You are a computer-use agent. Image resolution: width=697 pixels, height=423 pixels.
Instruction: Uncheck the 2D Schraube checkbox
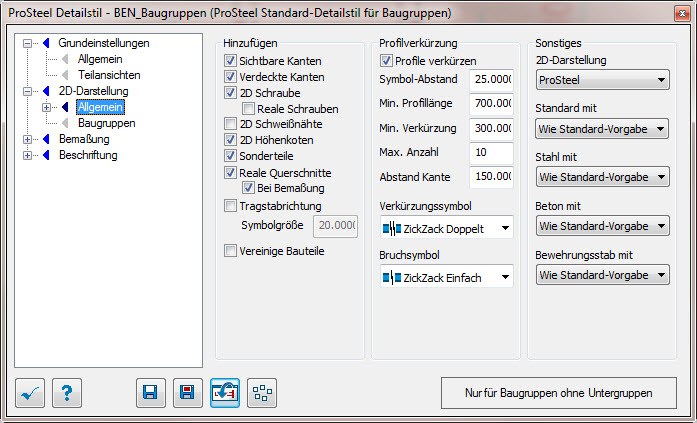[x=230, y=93]
